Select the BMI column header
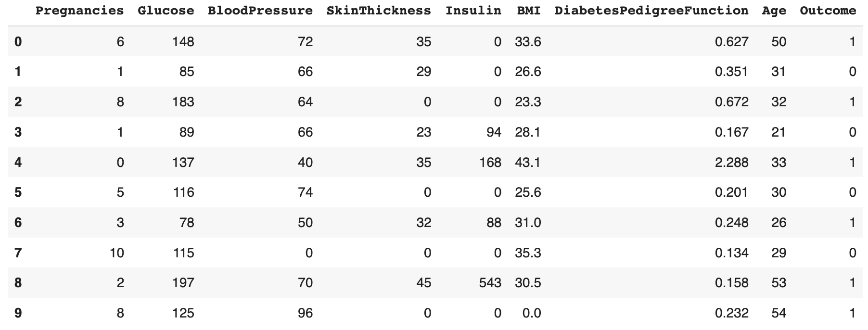This screenshot has height=330, width=868. pos(528,11)
